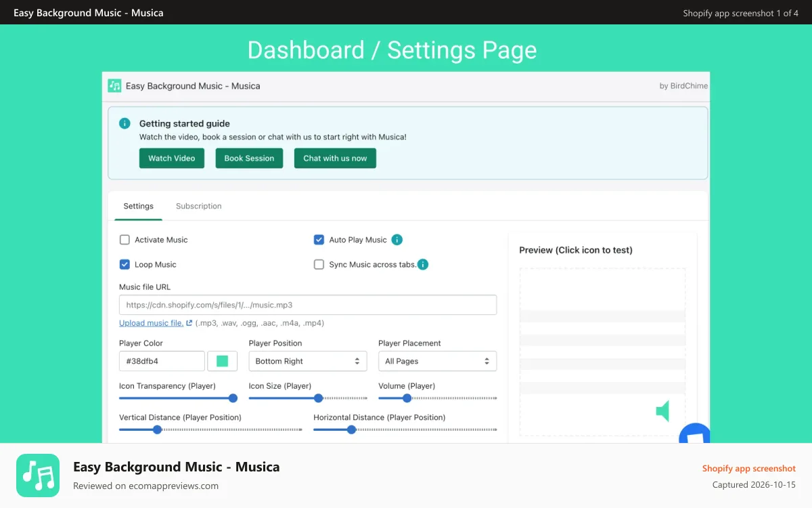
Task: Click the Horizontal Distance slider handle
Action: tap(351, 429)
